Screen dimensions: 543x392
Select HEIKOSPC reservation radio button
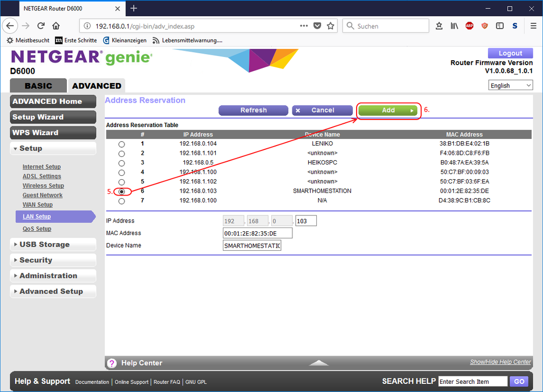coord(122,163)
